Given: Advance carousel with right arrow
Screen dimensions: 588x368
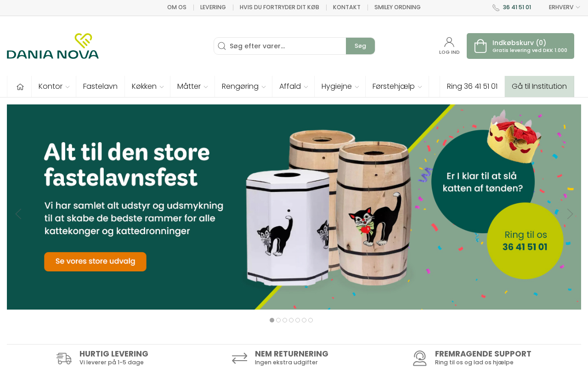Looking at the screenshot, I should pos(570,214).
